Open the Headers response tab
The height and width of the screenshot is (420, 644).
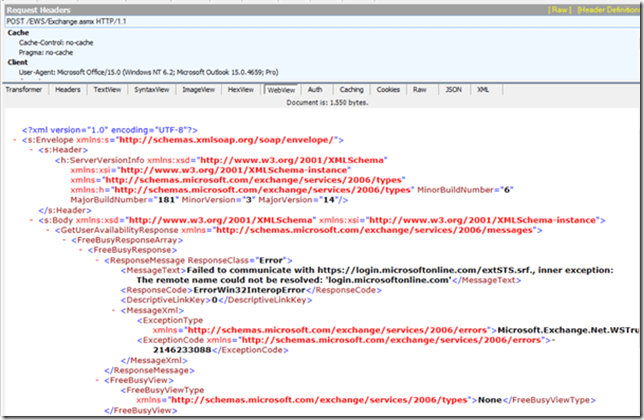(x=67, y=89)
